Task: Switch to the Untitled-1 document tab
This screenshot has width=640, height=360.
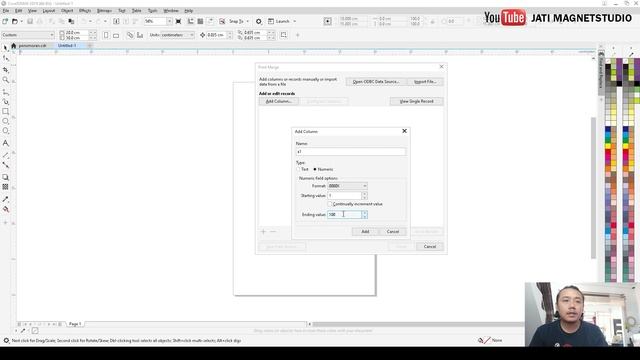Action: pyautogui.click(x=67, y=46)
